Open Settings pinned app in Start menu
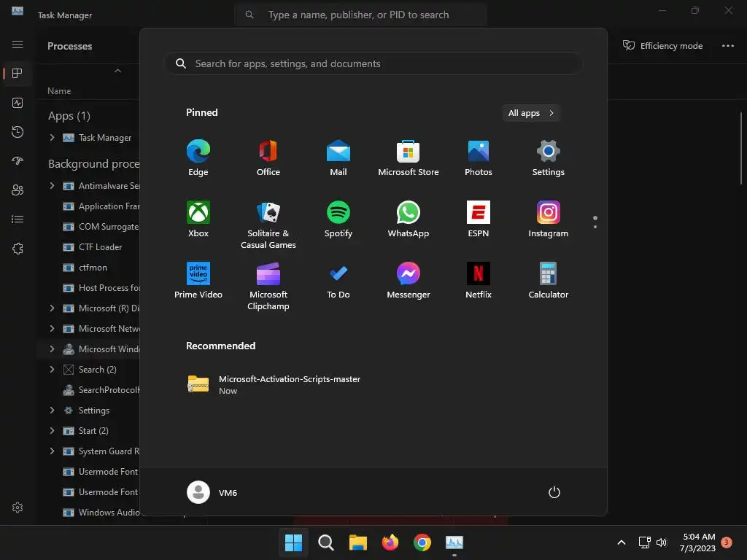Screen dimensions: 747x560 [x=549, y=158]
